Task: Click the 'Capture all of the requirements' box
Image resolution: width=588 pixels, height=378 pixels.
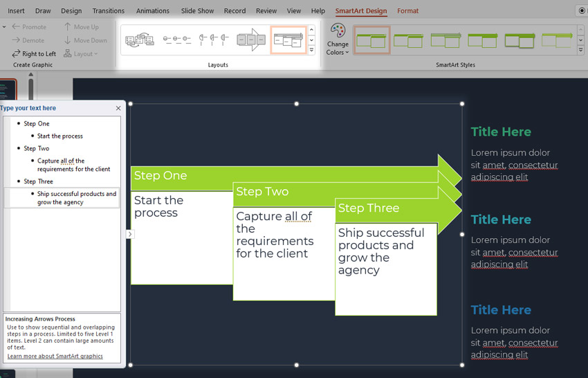Action: (x=284, y=254)
